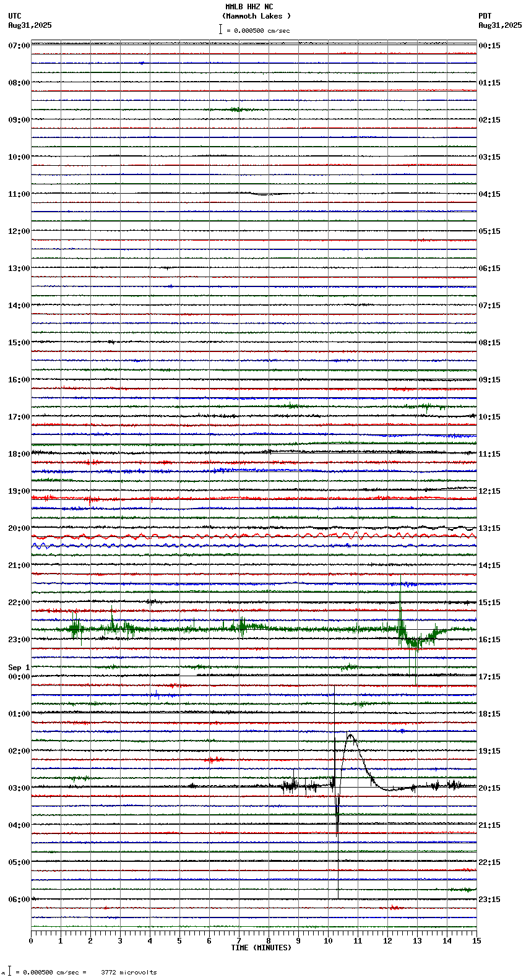Image resolution: width=526 pixels, height=980 pixels.
Task: Click the '14:00' UTC time label
Action: [19, 306]
